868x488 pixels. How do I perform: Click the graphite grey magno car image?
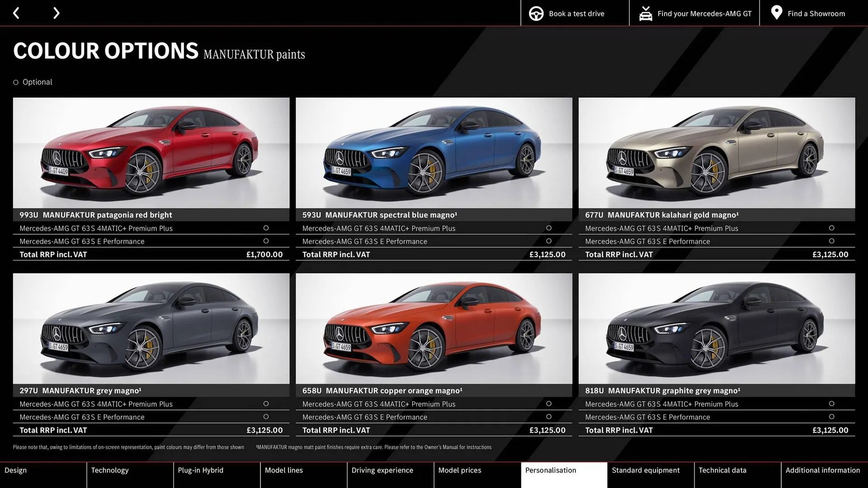717,329
